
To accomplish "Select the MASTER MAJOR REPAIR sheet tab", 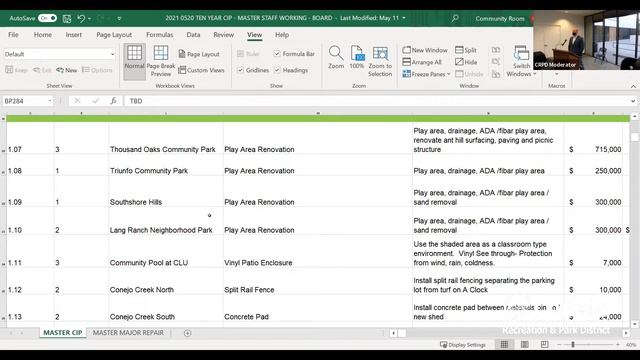I will 128,333.
